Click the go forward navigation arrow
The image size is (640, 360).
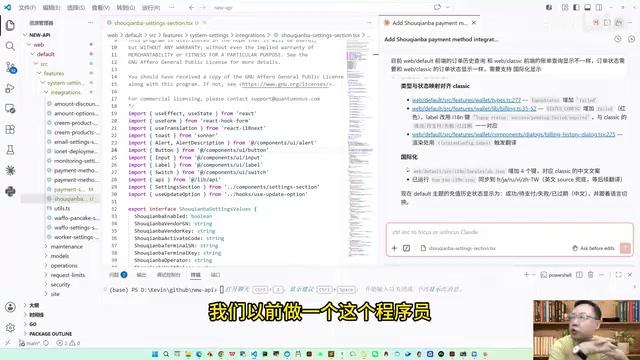203,7
